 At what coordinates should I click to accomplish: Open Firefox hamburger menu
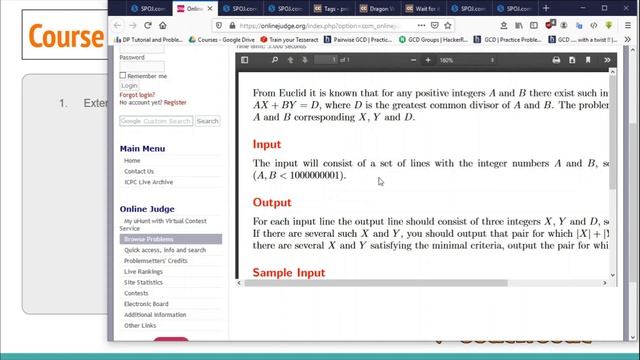(628, 25)
